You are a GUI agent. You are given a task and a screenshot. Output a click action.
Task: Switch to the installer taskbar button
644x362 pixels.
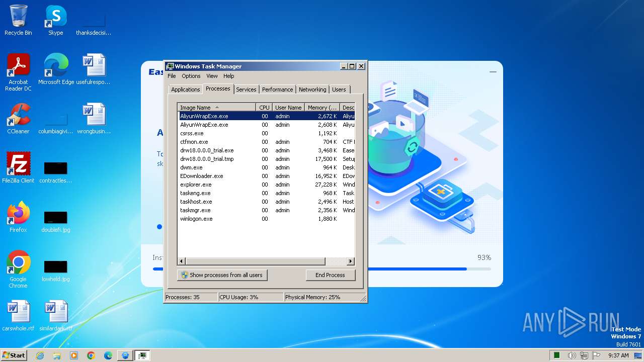coord(125,355)
